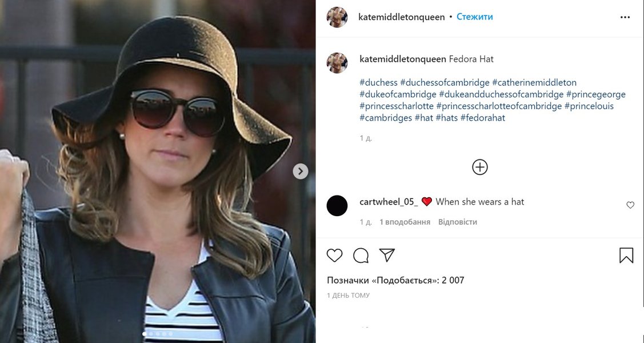Click the cartwheel_05_ commenter avatar
The image size is (644, 343).
337,205
